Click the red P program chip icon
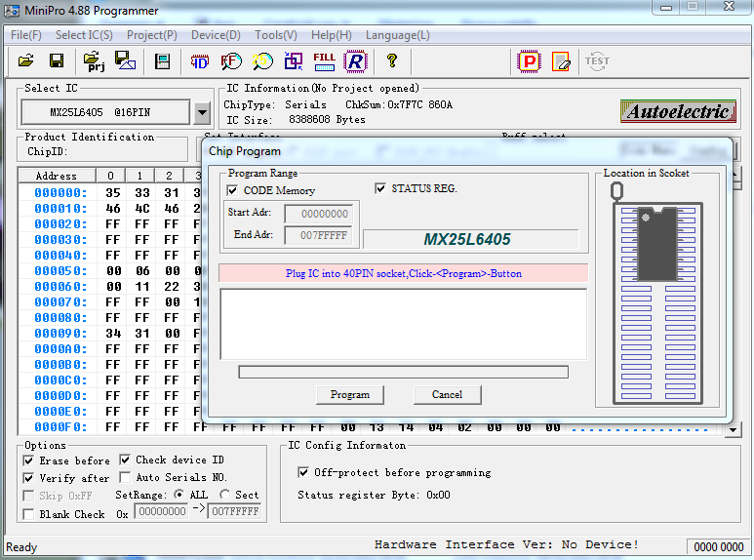The image size is (754, 560). [x=529, y=61]
